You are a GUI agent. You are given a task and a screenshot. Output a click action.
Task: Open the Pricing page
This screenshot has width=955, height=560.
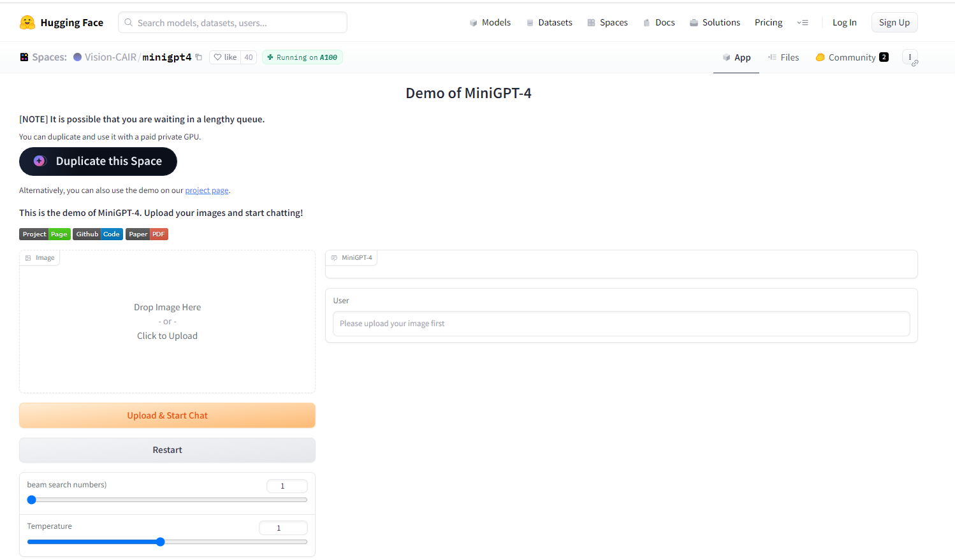point(768,22)
